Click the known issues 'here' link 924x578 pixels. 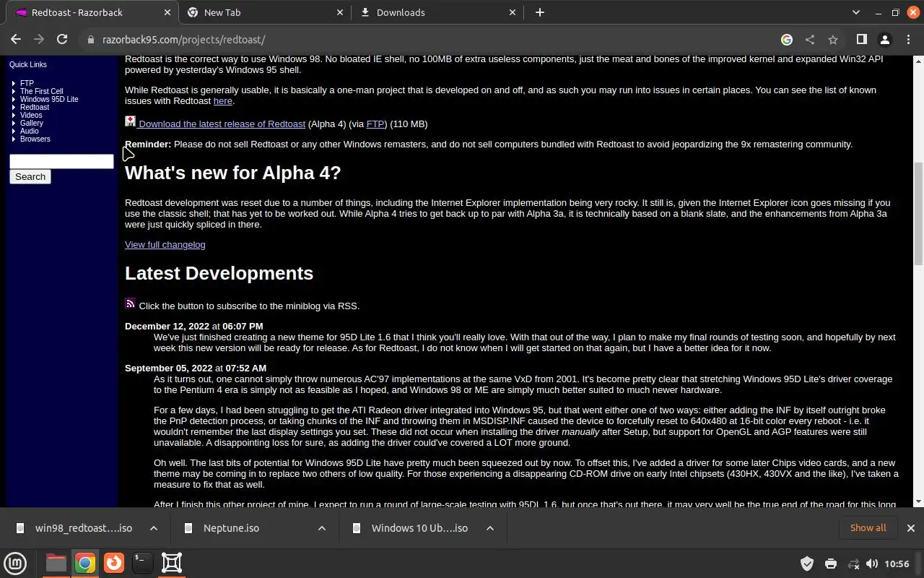222,101
